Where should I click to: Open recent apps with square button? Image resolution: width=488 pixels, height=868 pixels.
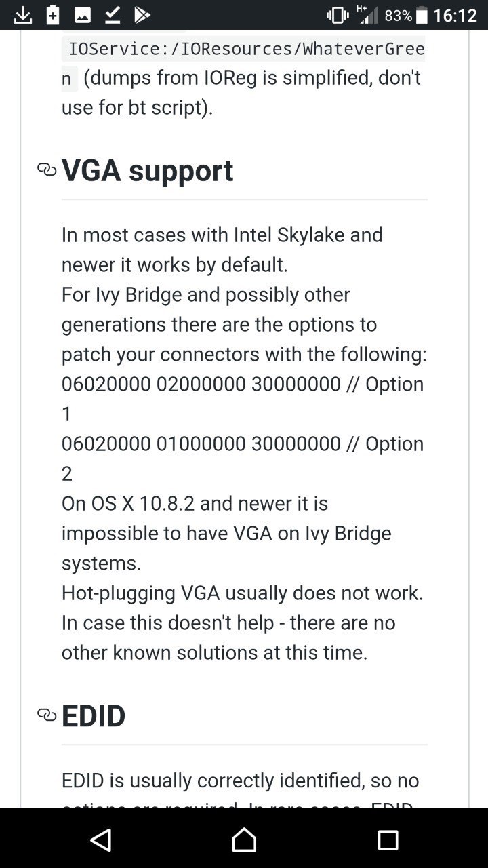(x=388, y=840)
